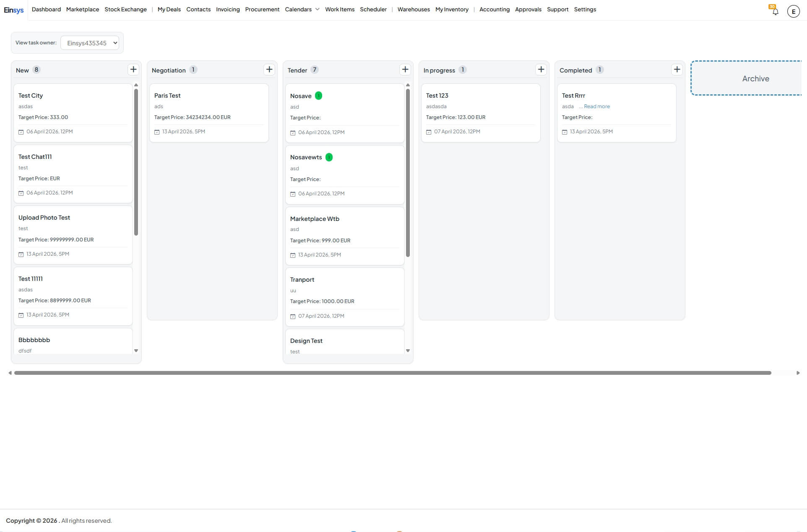Viewport: 807px width, 532px height.
Task: Open user profile avatar E
Action: [x=793, y=11]
